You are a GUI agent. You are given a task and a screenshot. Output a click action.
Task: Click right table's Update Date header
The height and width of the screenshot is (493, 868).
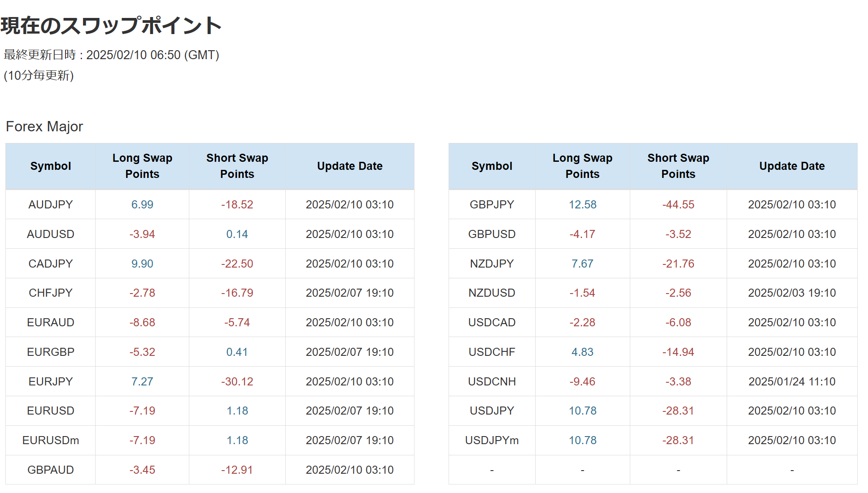[x=792, y=166]
